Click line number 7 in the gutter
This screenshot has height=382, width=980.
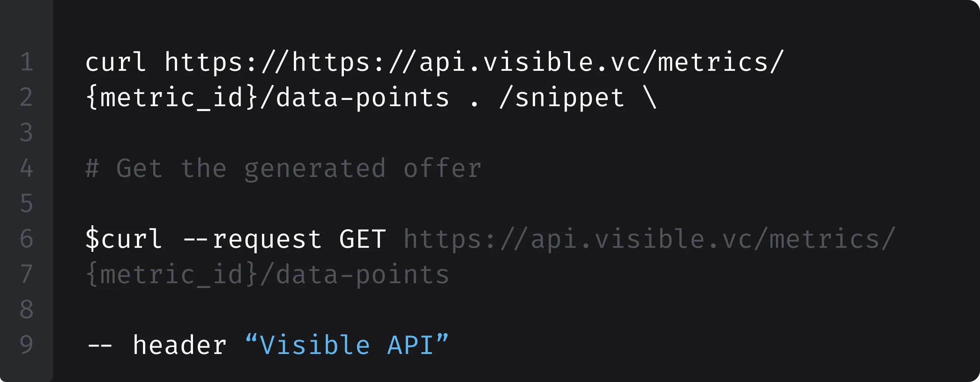27,274
